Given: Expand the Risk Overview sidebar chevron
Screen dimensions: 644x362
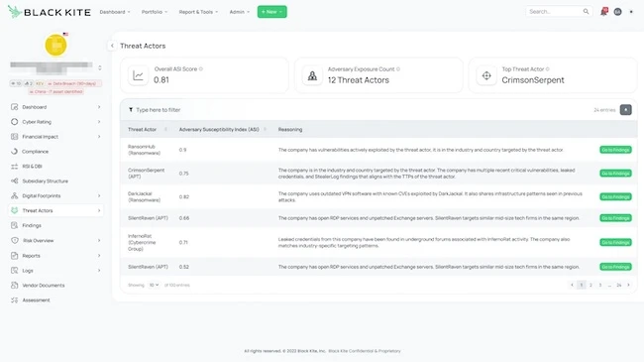Looking at the screenshot, I should (99, 240).
